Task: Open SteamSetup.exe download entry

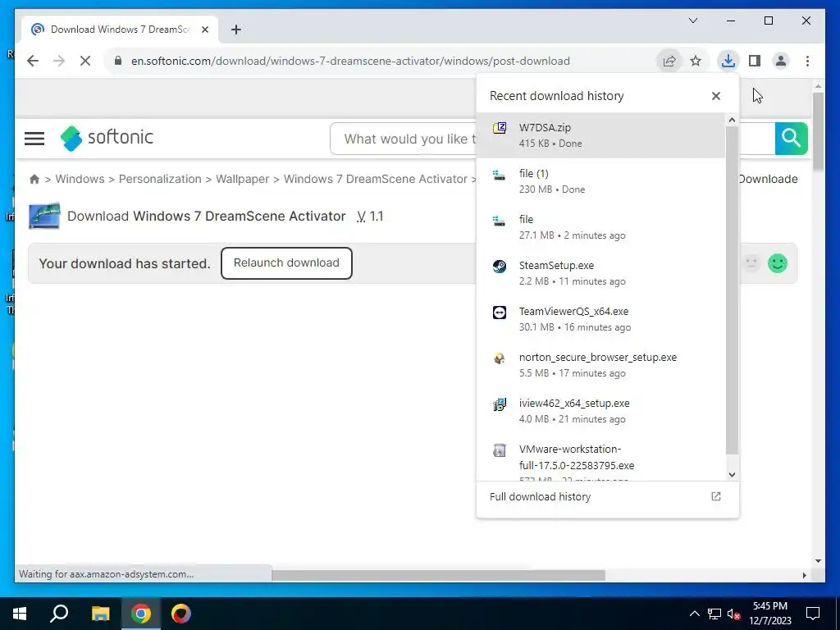Action: coord(600,273)
